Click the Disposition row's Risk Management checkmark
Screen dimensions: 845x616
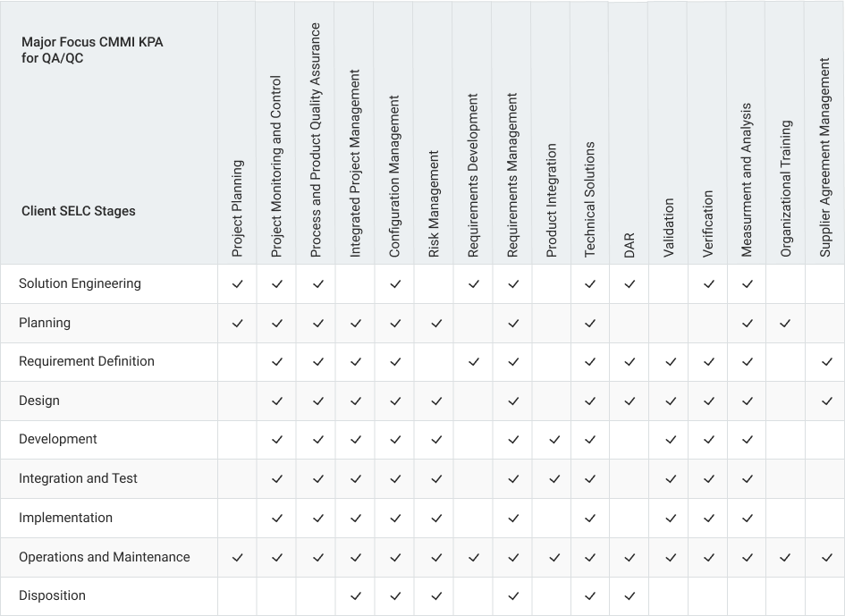click(x=435, y=596)
